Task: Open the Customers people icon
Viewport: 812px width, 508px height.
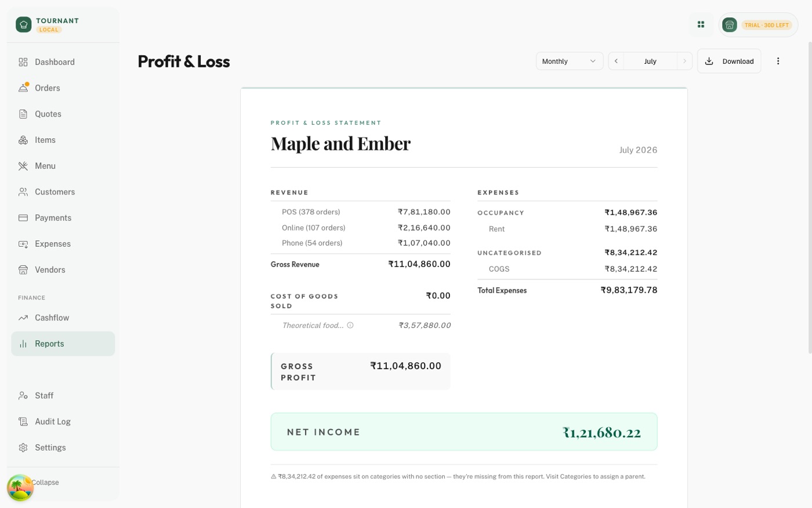Action: tap(23, 192)
